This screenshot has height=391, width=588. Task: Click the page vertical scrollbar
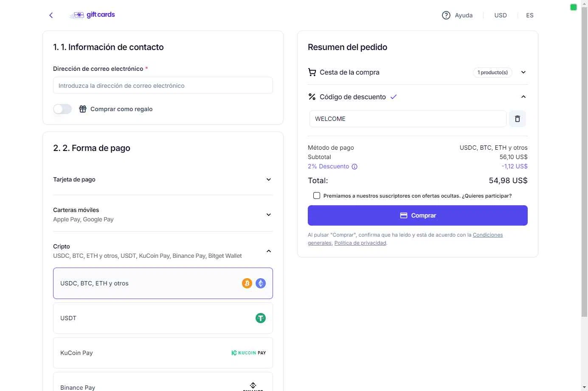point(585,161)
